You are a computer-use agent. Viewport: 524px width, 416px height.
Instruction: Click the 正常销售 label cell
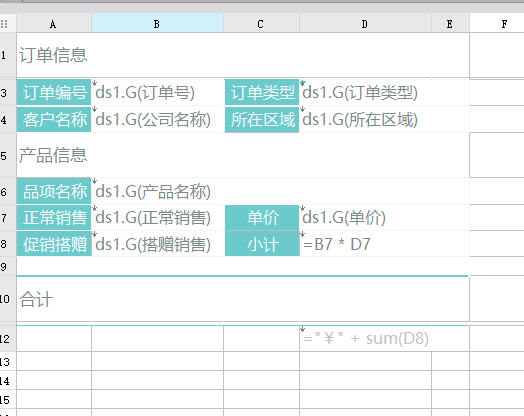click(x=54, y=218)
